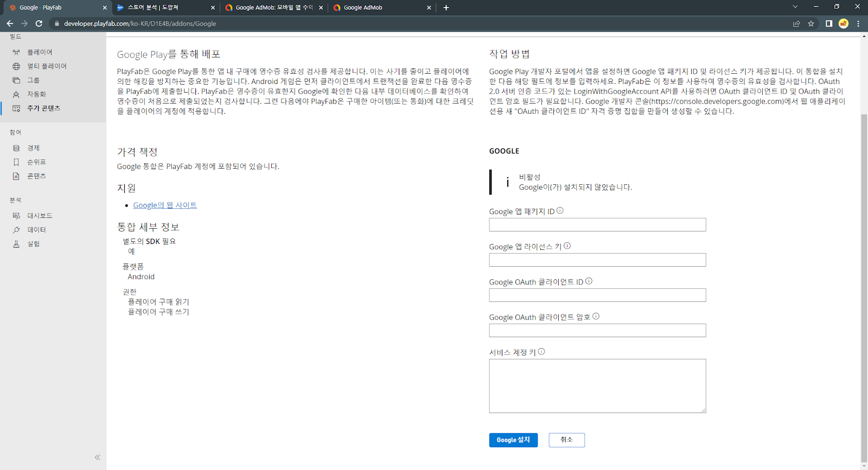Open 그룹 in the sidebar
Image resolution: width=868 pixels, height=470 pixels.
(x=34, y=80)
